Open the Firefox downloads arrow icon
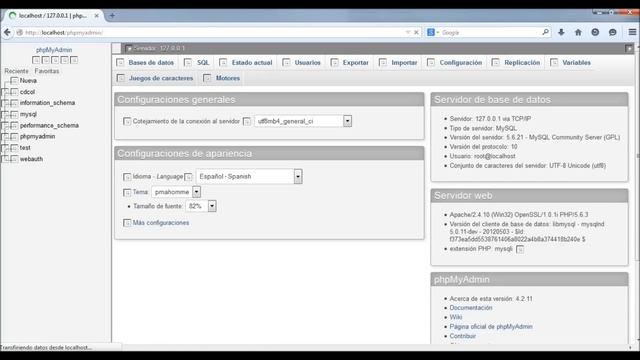Viewport: 640px width, 360px height. 561,32
